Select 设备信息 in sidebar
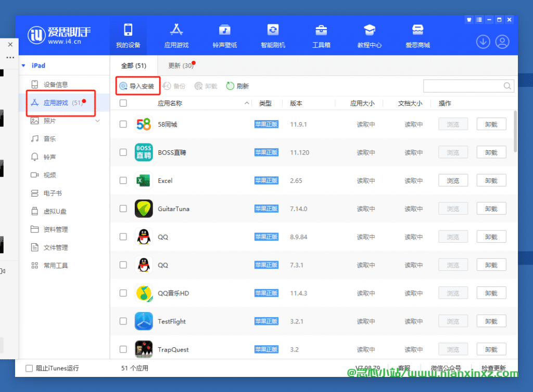The width and height of the screenshot is (533, 392). (x=55, y=85)
